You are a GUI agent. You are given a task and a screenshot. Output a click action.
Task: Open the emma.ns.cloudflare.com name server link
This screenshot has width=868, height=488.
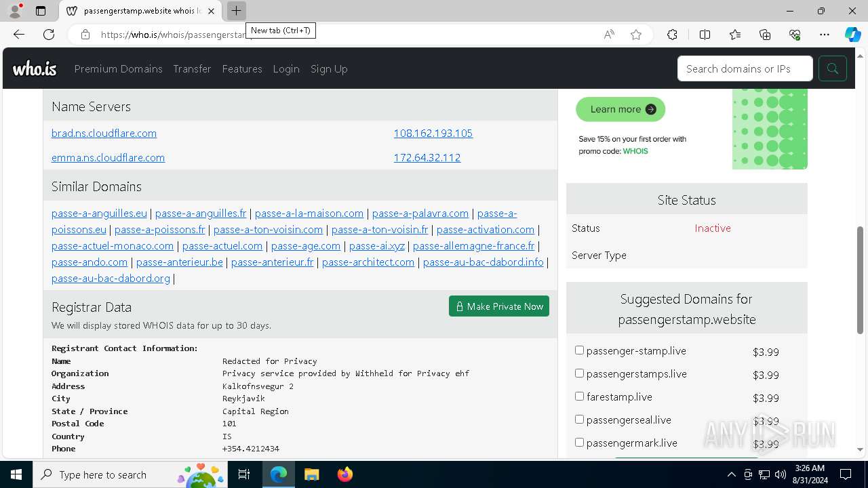(108, 158)
